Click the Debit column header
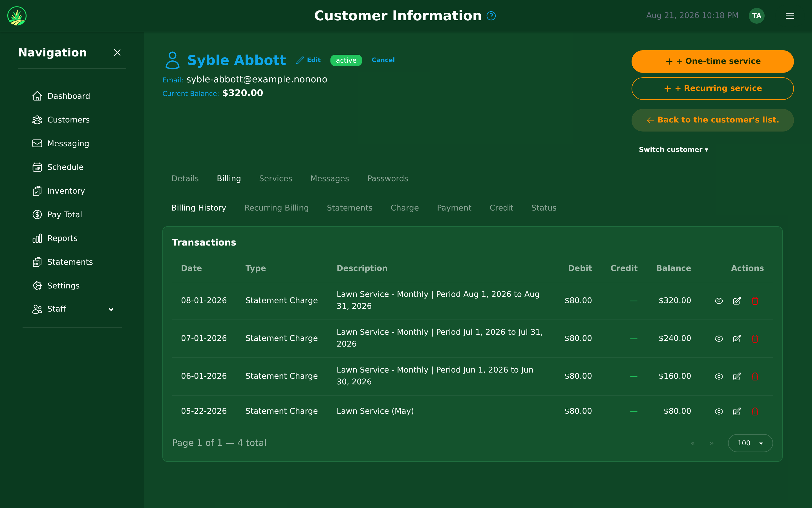 coord(580,268)
